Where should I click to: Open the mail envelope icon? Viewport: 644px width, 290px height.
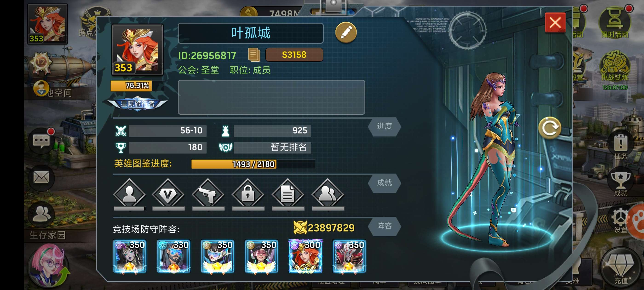(41, 177)
